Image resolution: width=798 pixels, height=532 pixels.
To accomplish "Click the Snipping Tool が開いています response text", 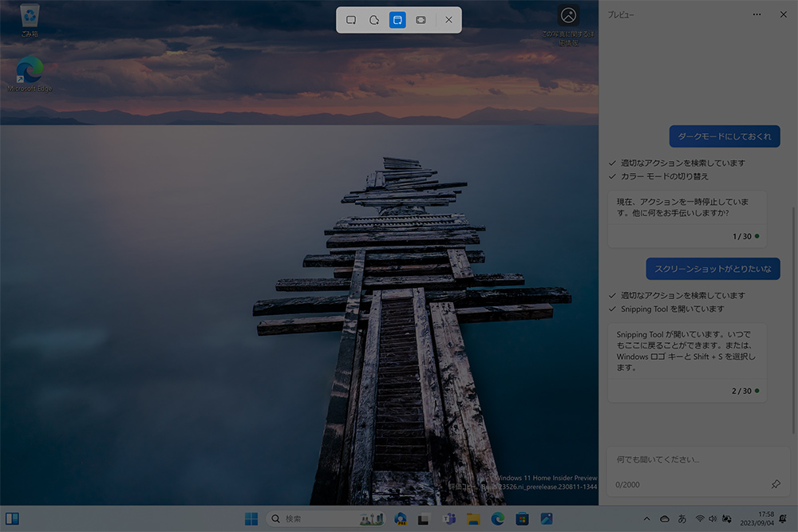I will pyautogui.click(x=686, y=351).
